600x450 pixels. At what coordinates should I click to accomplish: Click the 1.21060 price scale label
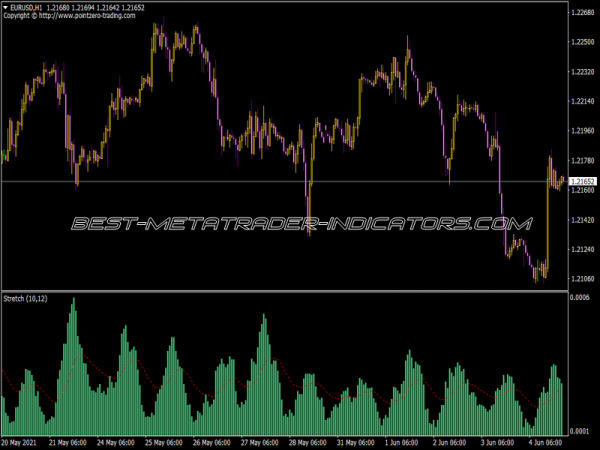click(582, 279)
